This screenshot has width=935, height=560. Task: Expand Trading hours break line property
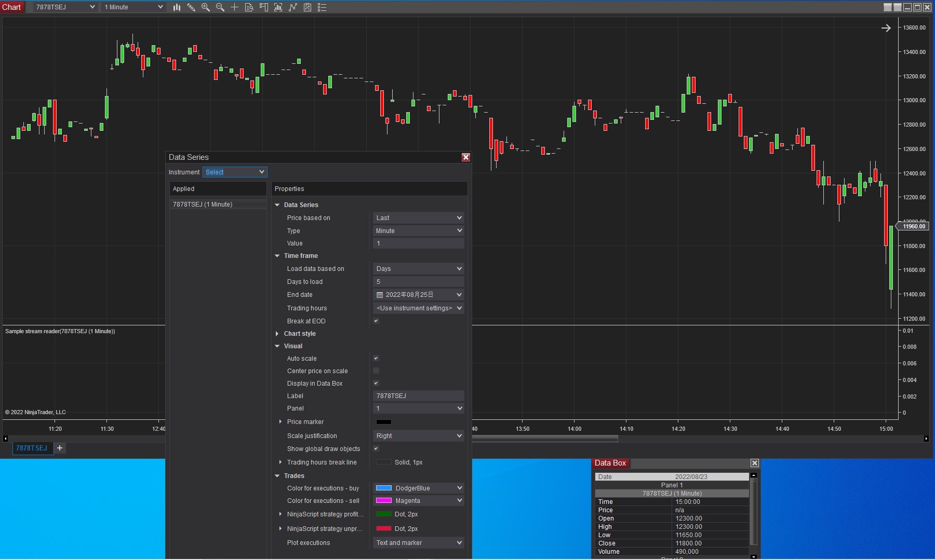[x=280, y=462]
